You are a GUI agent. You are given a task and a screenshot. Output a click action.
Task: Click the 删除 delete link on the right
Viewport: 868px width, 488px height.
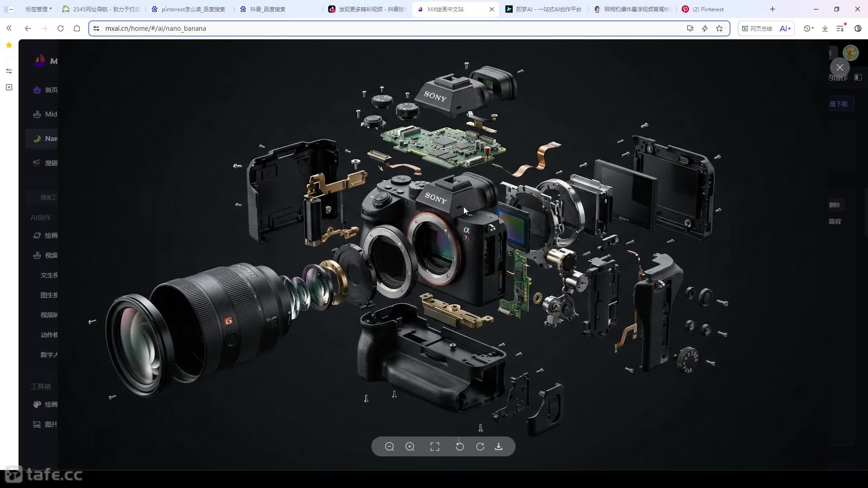pos(835,205)
